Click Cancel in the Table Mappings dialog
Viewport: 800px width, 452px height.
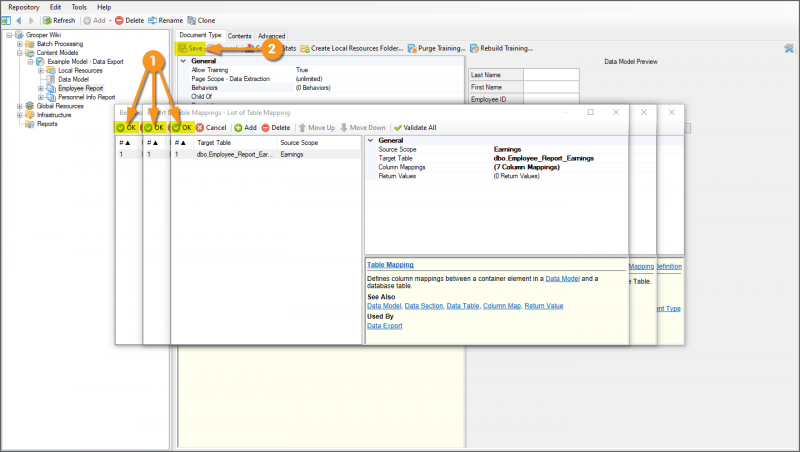point(211,128)
